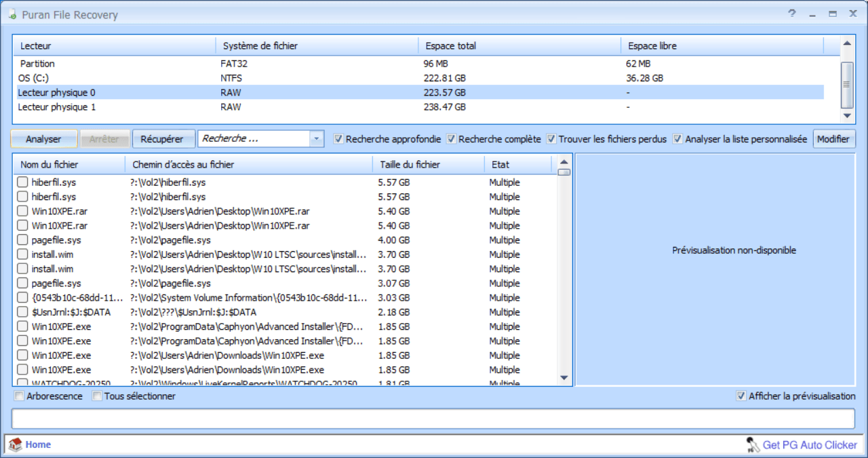This screenshot has height=458, width=868.
Task: Check the $UsnJrnl:$J:$DATA file checkbox
Action: (x=22, y=312)
